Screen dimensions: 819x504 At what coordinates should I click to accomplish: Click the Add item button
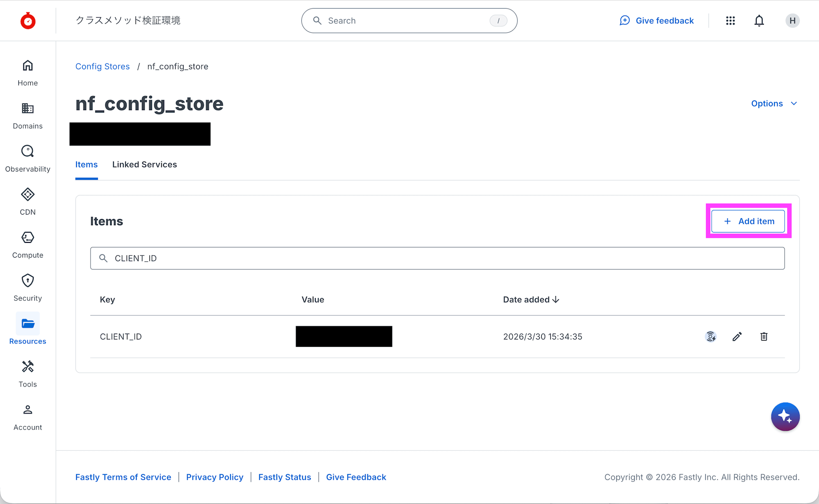click(x=748, y=221)
